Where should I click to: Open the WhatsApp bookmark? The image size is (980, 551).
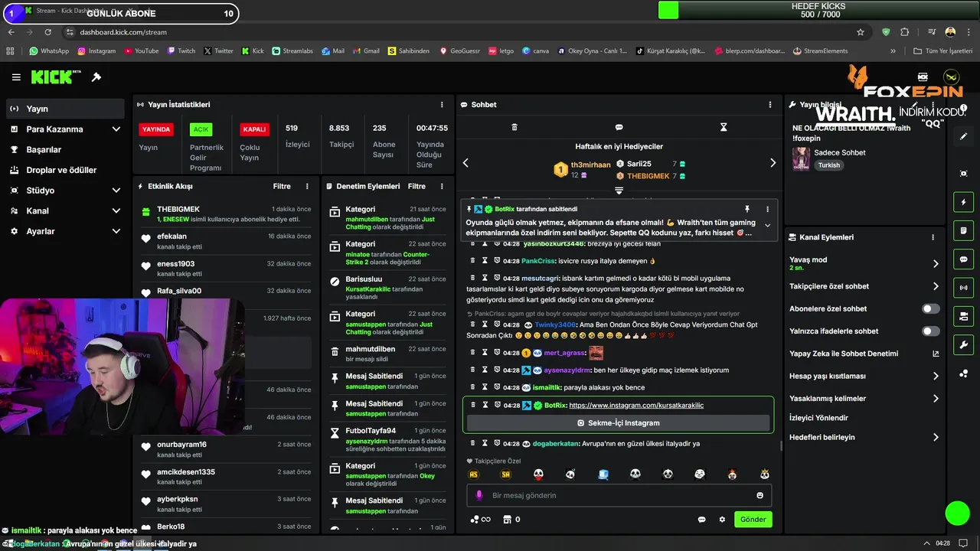point(49,51)
